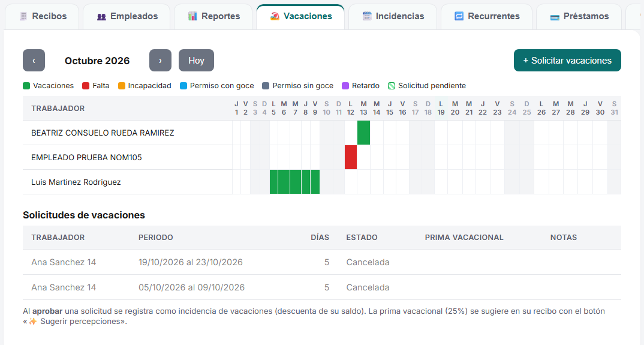The width and height of the screenshot is (644, 345).
Task: Click the Préstamos tab card icon
Action: click(555, 17)
